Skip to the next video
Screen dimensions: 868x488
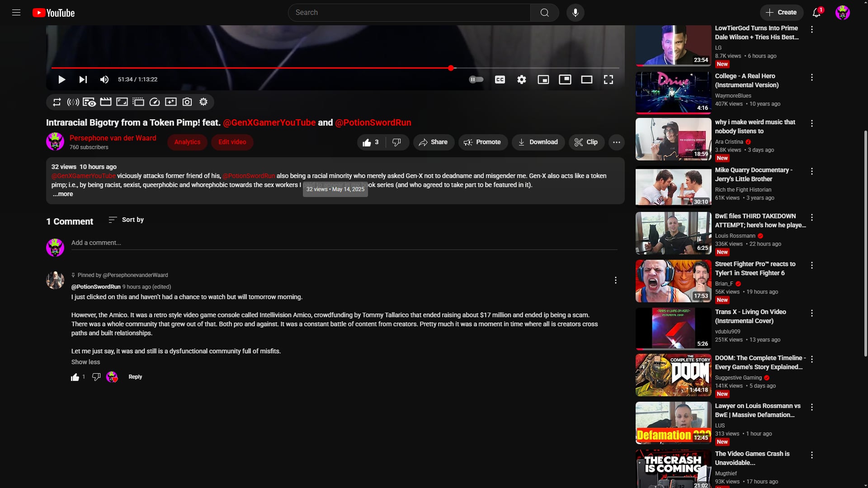tap(83, 80)
